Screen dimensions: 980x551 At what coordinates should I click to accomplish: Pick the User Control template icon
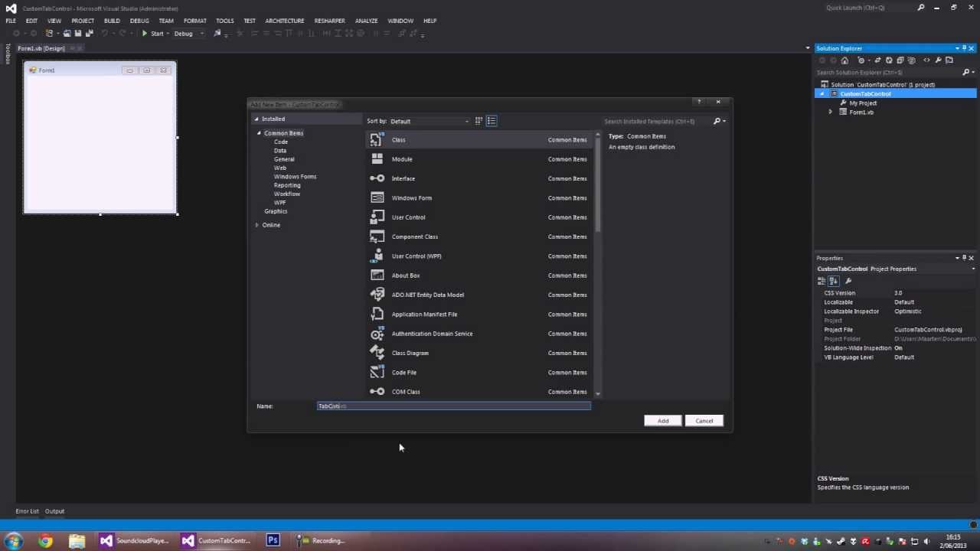point(377,217)
